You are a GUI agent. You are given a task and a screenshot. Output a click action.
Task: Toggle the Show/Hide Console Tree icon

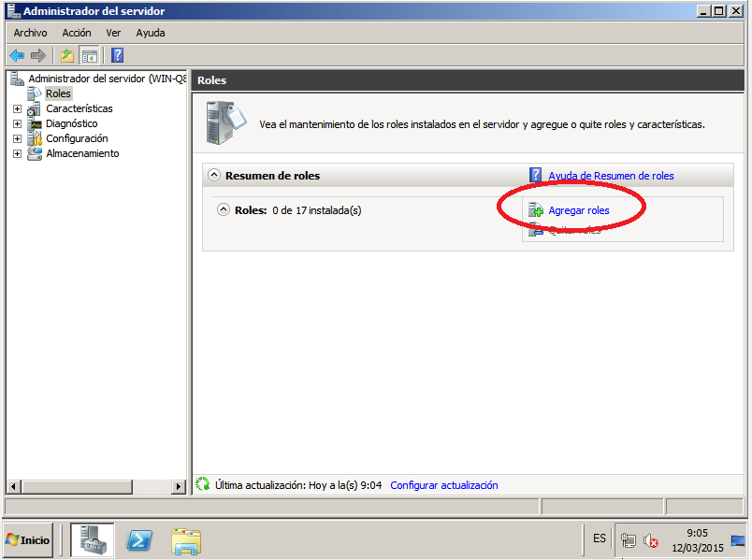click(89, 55)
